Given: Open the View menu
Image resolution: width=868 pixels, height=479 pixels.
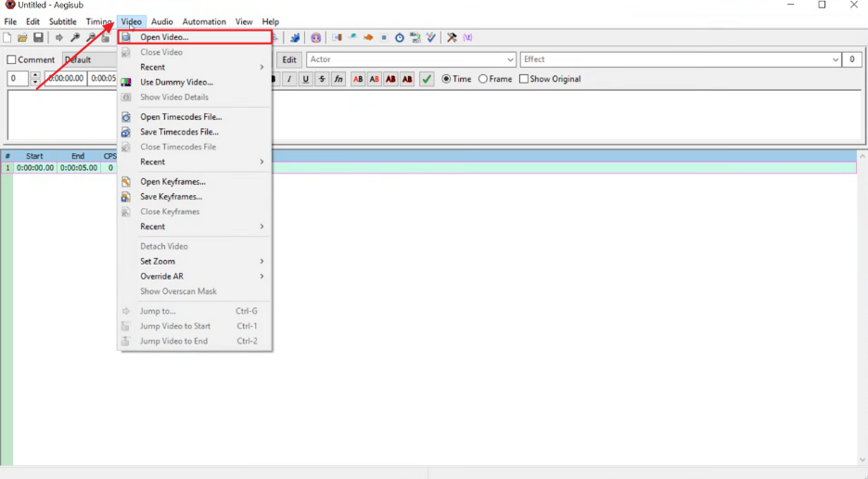Looking at the screenshot, I should (x=244, y=21).
